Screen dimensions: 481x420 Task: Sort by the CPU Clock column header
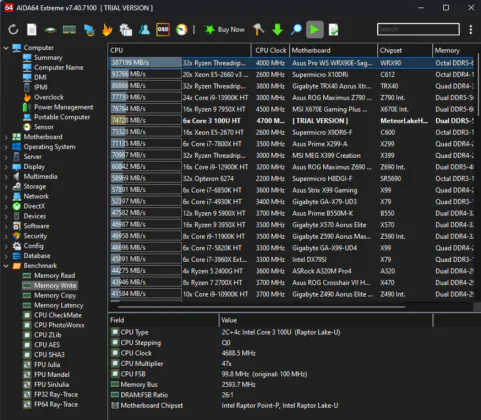270,50
